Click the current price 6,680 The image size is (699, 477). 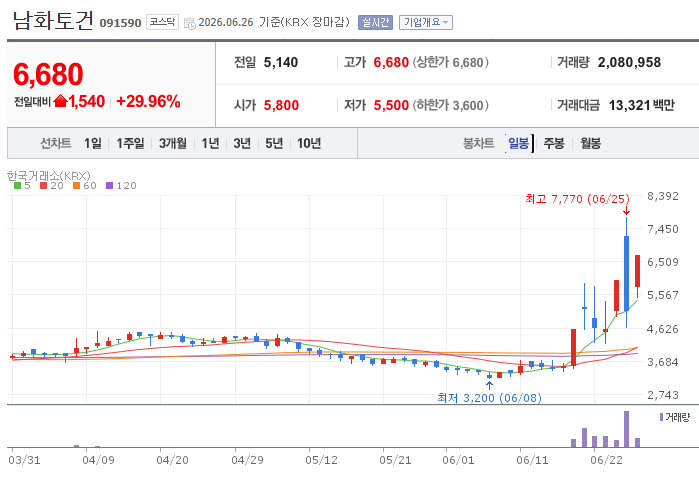tap(48, 74)
